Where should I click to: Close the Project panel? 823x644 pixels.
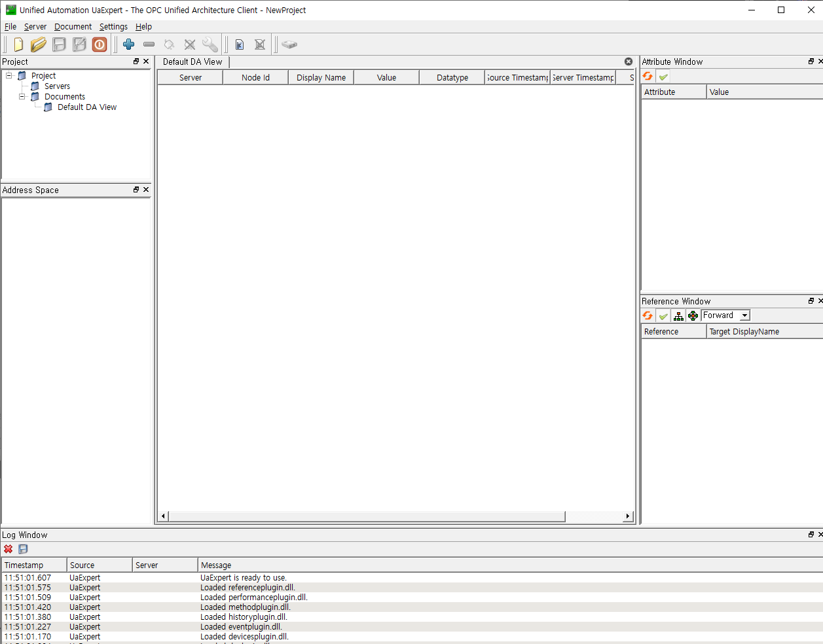(x=146, y=62)
